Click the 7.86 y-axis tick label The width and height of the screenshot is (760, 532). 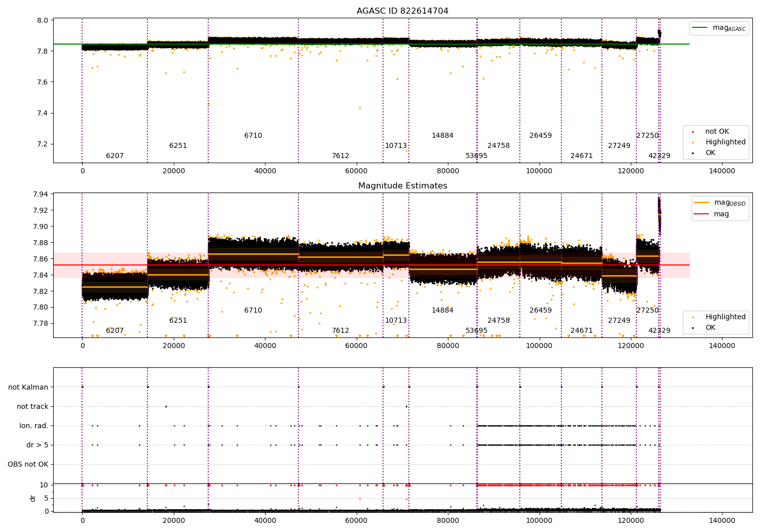point(41,259)
